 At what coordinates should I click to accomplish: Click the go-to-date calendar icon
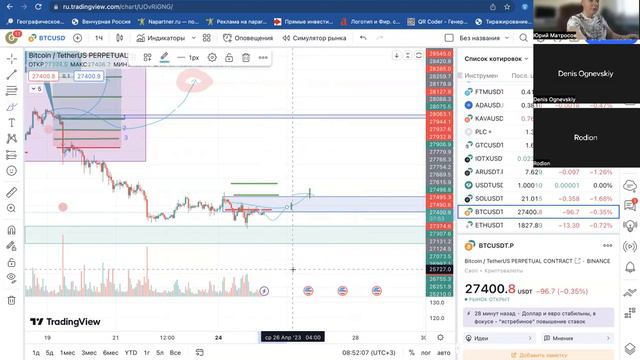tap(200, 353)
